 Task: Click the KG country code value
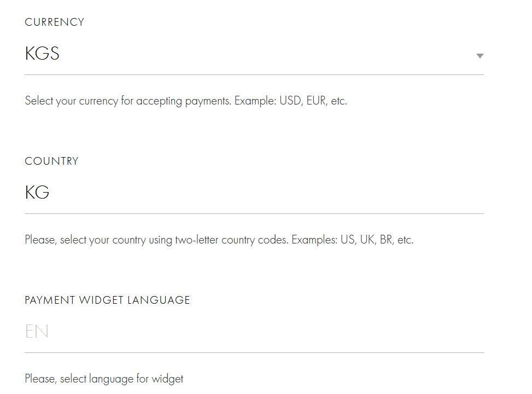click(37, 193)
